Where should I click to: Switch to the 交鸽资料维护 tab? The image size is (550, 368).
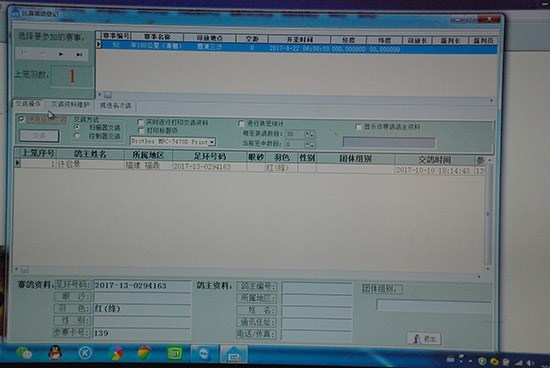(x=70, y=105)
